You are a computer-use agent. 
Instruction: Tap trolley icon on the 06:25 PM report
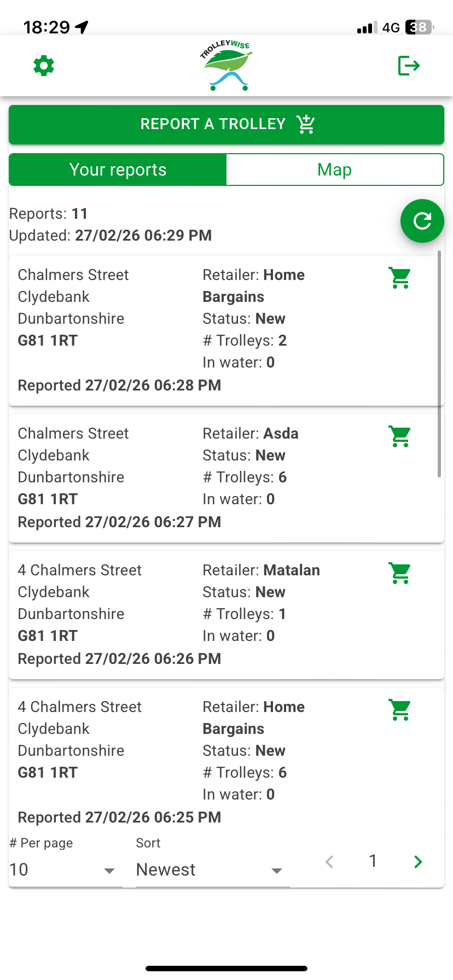point(400,710)
